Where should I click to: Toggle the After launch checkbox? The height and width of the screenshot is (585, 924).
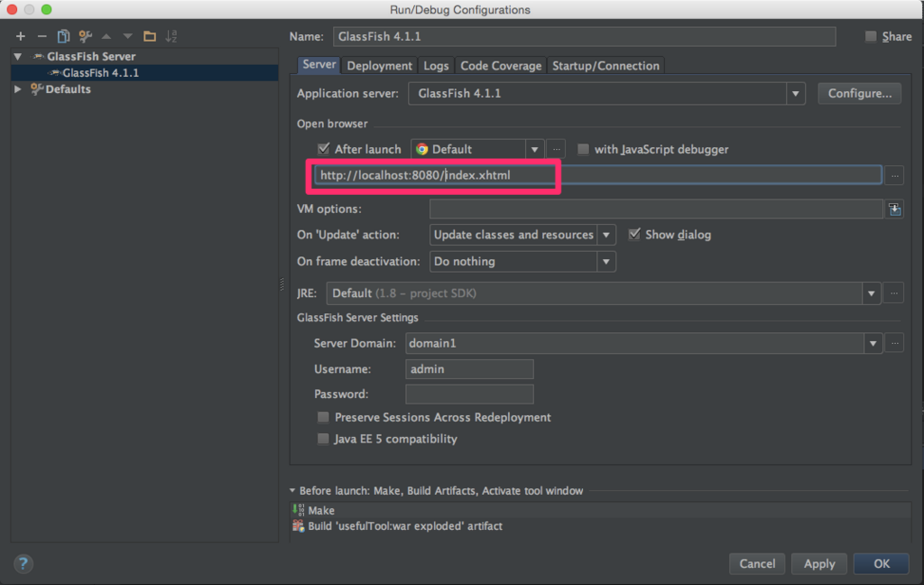point(324,149)
